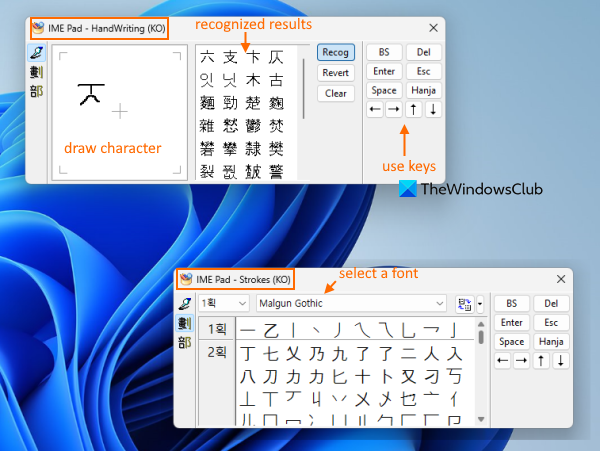600x451 pixels.
Task: Close the IME Pad HandWriting window
Action: tap(433, 28)
